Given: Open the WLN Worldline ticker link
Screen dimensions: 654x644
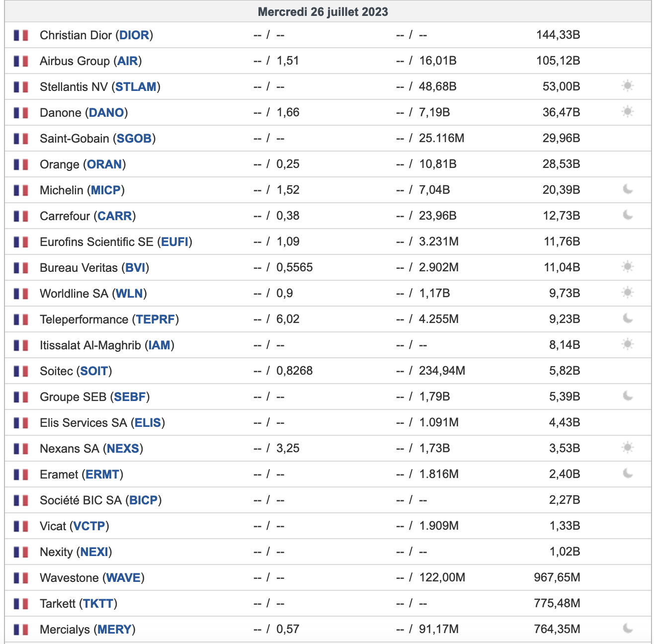Looking at the screenshot, I should pos(129,294).
